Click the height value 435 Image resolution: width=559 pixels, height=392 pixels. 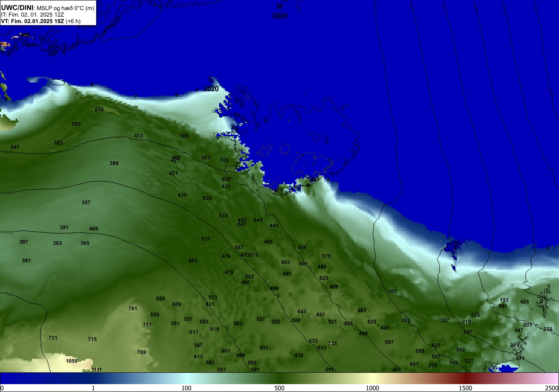click(182, 195)
